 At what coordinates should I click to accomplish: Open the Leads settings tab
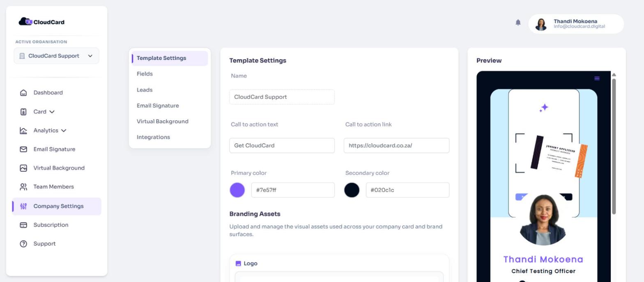[x=145, y=90]
